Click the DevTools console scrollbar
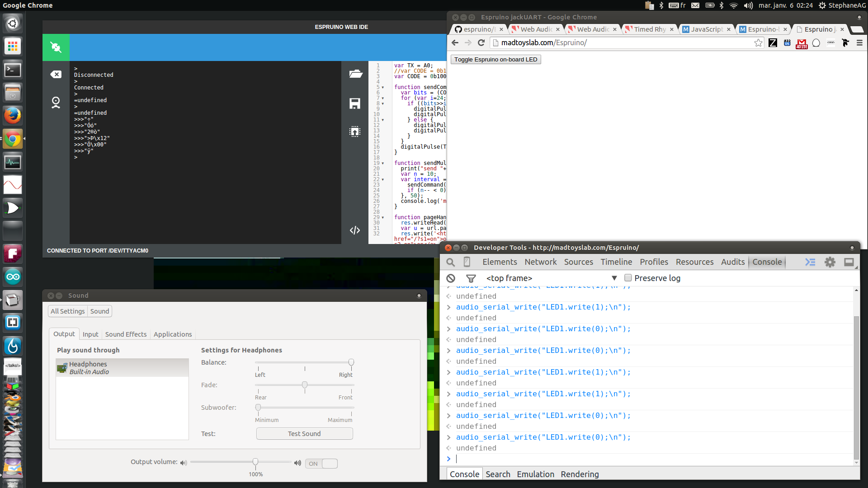The height and width of the screenshot is (488, 868). (x=856, y=389)
